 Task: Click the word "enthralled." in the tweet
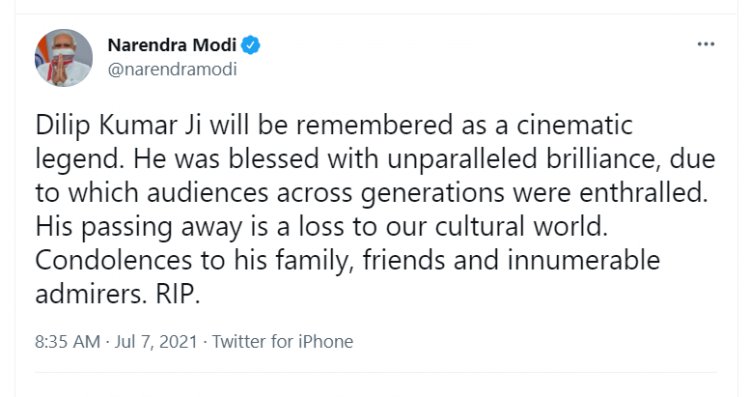point(643,193)
